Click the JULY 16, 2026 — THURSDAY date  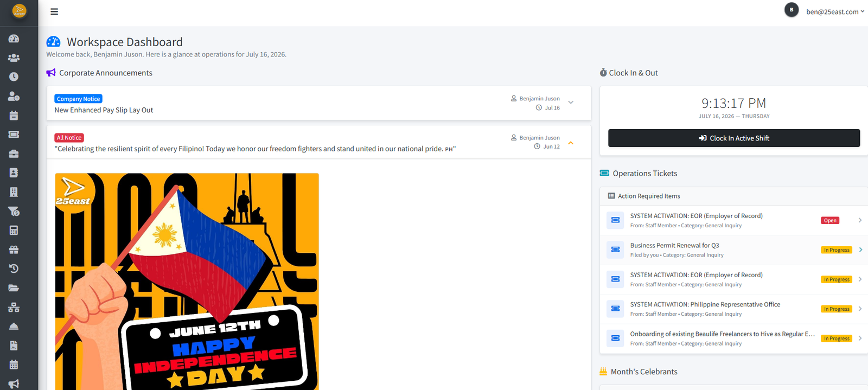coord(734,116)
